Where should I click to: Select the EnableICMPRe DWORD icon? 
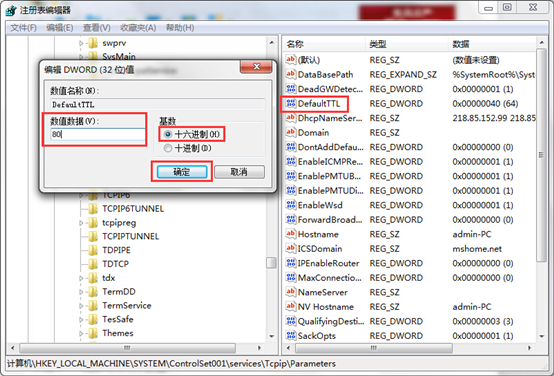[x=290, y=161]
